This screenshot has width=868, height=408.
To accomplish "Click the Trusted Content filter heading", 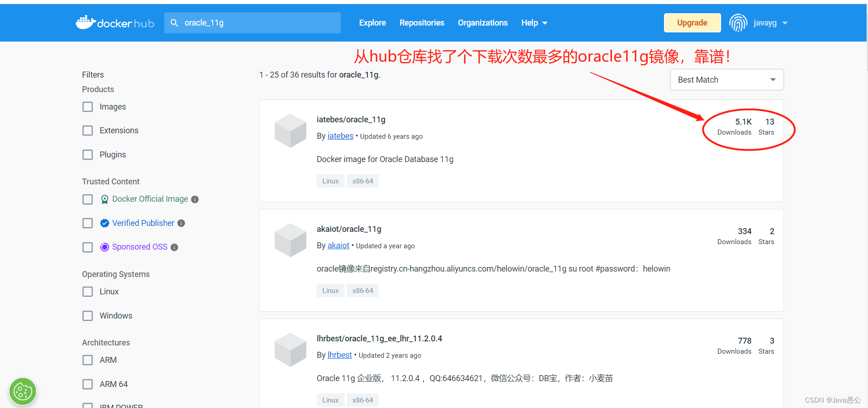I will point(111,182).
